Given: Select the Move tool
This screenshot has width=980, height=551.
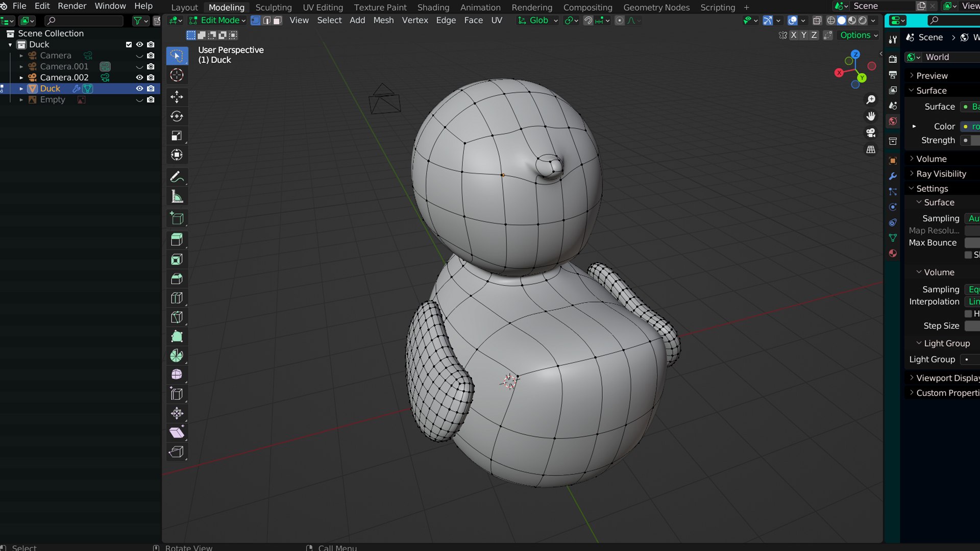Looking at the screenshot, I should coord(177,97).
